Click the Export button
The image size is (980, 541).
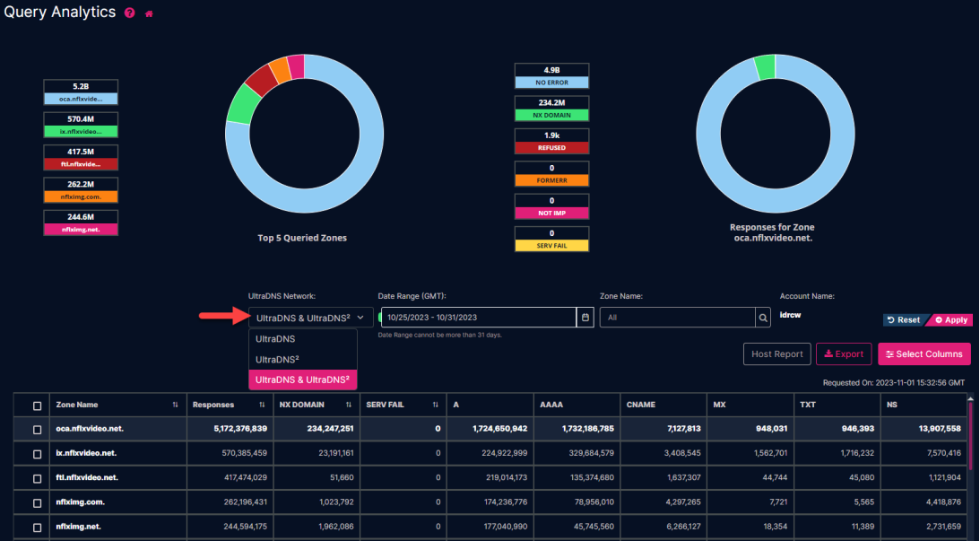pos(843,353)
